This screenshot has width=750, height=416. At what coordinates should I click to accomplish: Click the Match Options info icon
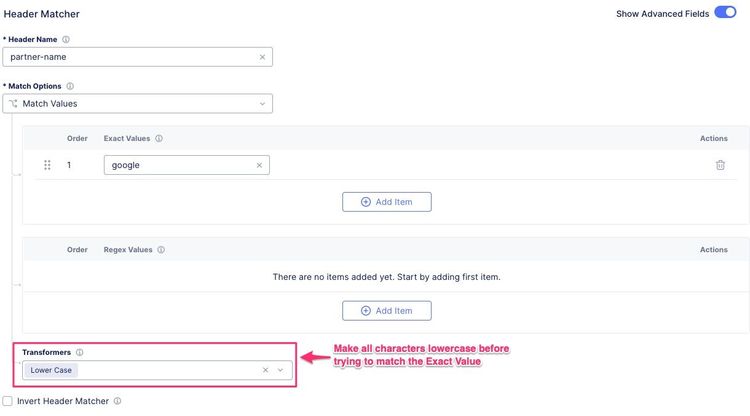click(70, 86)
